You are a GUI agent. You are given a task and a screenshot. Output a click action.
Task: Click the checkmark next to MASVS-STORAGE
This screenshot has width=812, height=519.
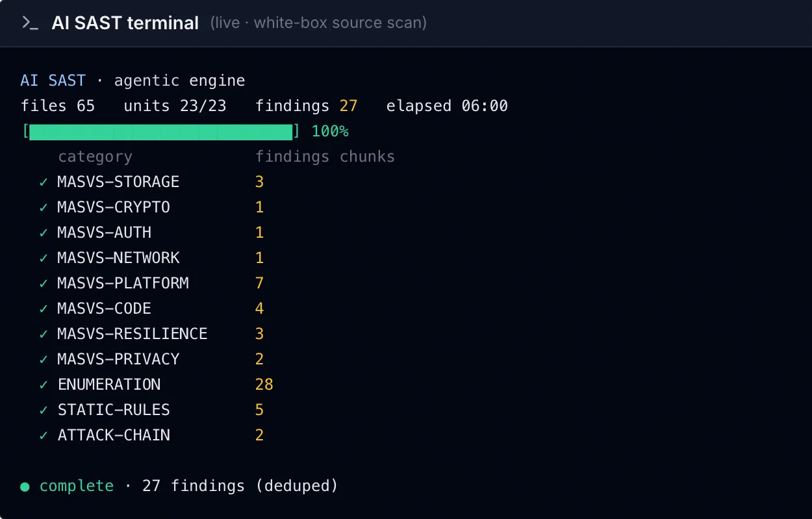pos(44,183)
